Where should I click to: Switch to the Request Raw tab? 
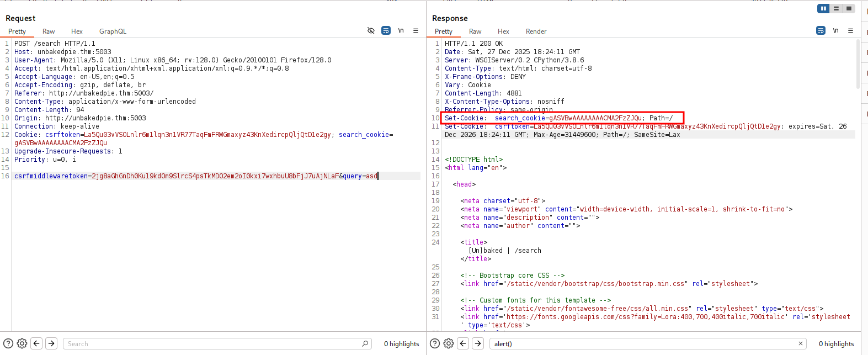pos(49,31)
